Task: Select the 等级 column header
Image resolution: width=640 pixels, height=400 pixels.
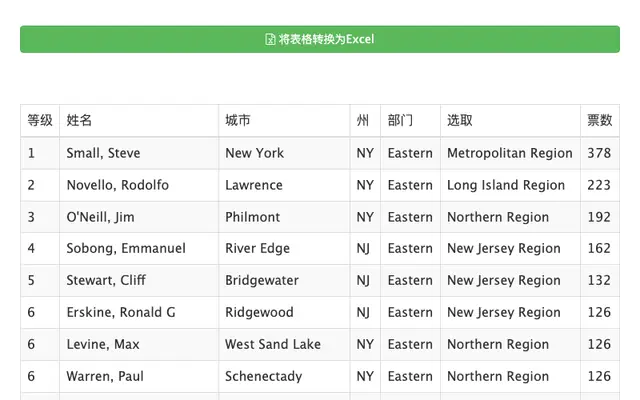Action: pyautogui.click(x=40, y=120)
